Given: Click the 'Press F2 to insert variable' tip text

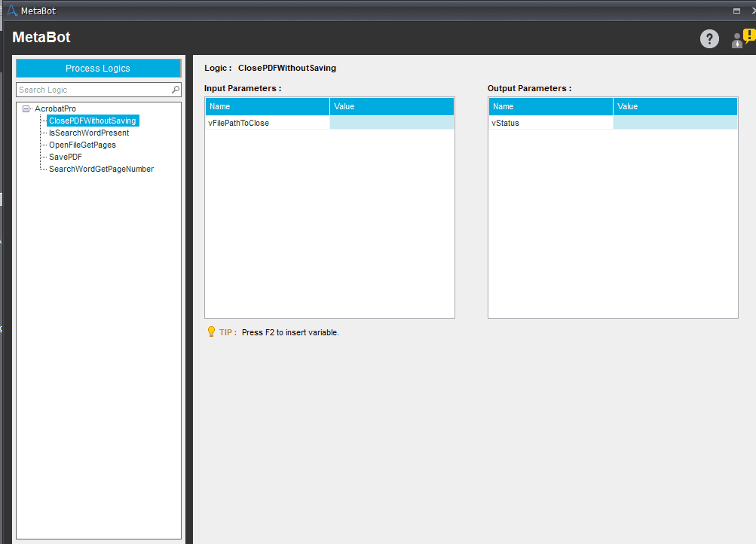Looking at the screenshot, I should 290,332.
